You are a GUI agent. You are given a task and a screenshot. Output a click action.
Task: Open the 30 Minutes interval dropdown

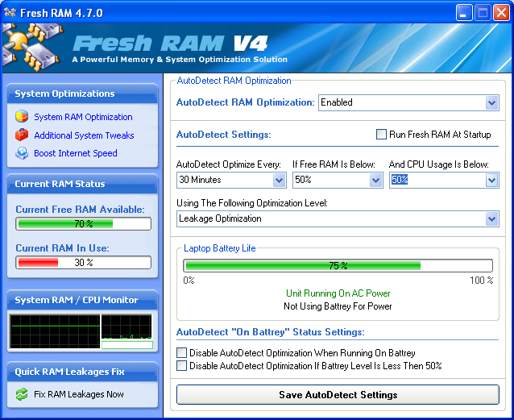[x=279, y=180]
